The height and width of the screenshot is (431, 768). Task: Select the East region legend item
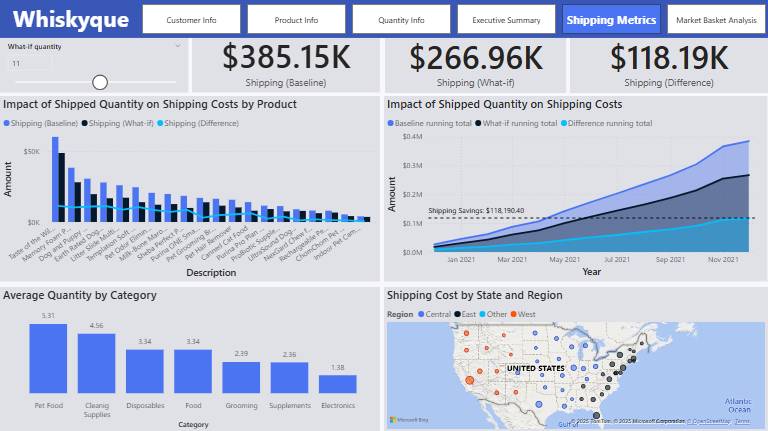point(465,314)
